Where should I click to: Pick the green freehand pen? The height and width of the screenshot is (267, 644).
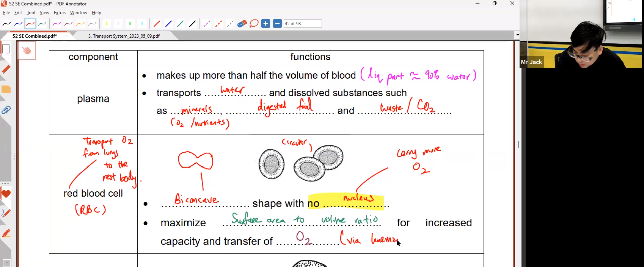pos(42,24)
